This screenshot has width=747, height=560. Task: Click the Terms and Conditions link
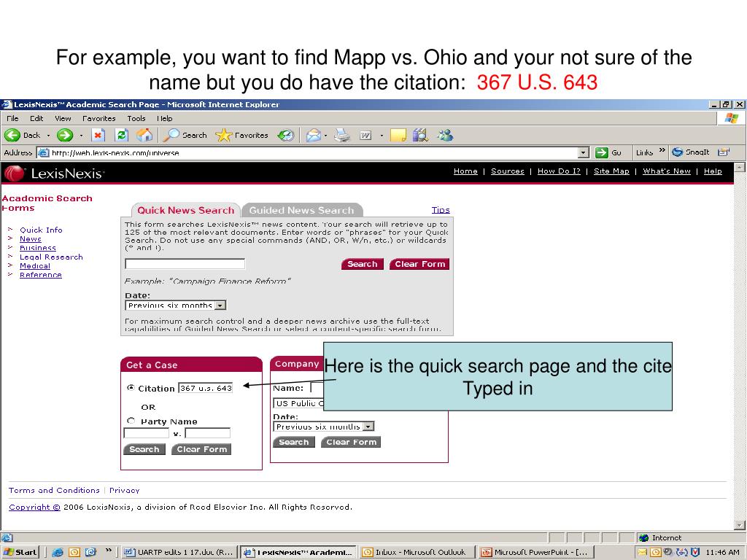[54, 490]
